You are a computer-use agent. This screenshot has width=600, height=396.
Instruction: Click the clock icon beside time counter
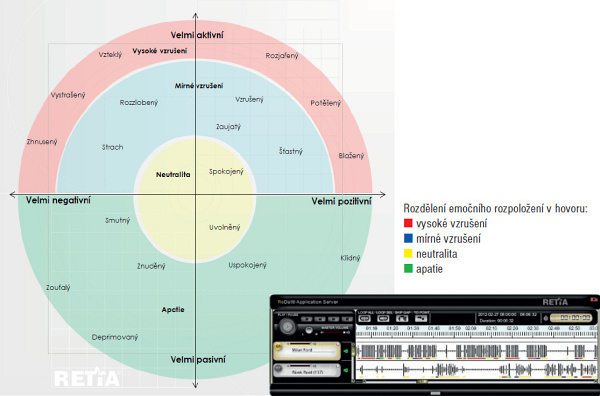pyautogui.click(x=546, y=318)
